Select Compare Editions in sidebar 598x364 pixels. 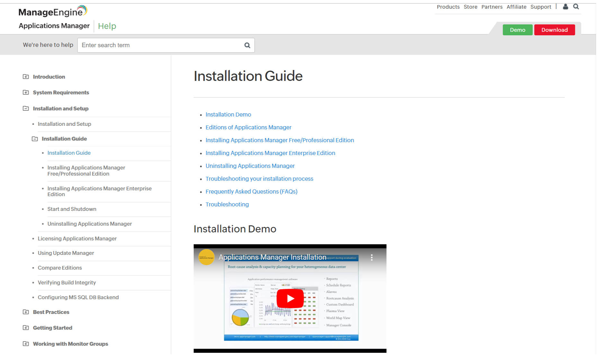tap(60, 268)
